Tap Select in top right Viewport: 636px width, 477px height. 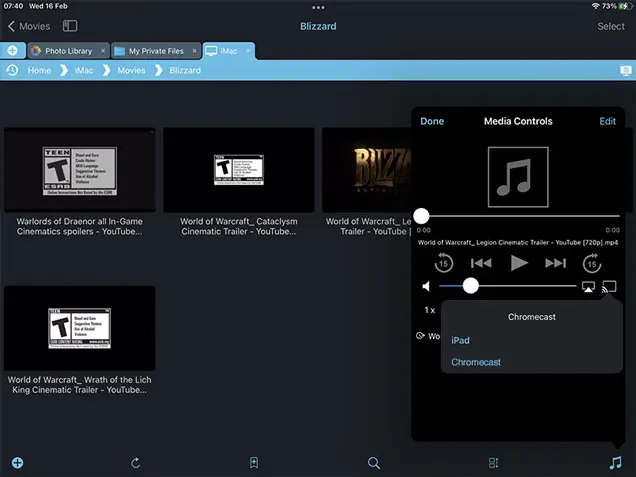click(x=610, y=26)
